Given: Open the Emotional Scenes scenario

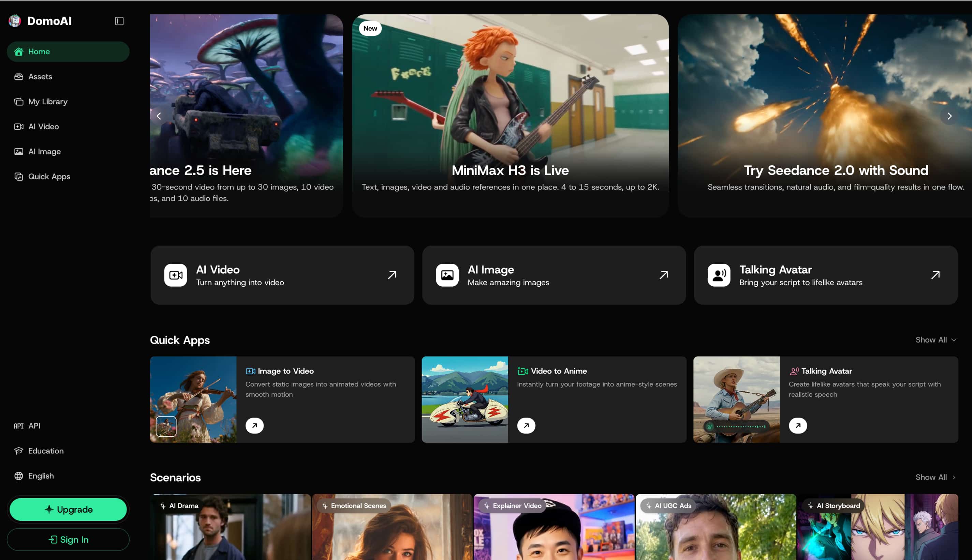Looking at the screenshot, I should tap(392, 527).
